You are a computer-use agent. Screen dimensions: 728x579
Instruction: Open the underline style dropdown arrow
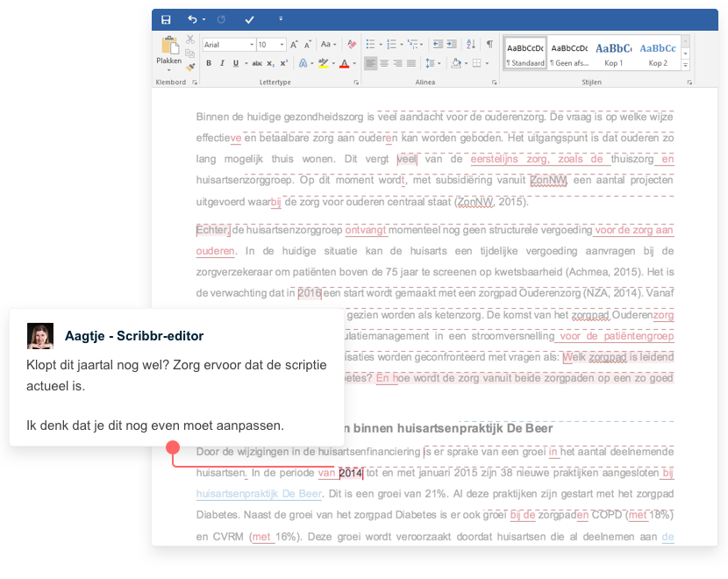(x=246, y=64)
